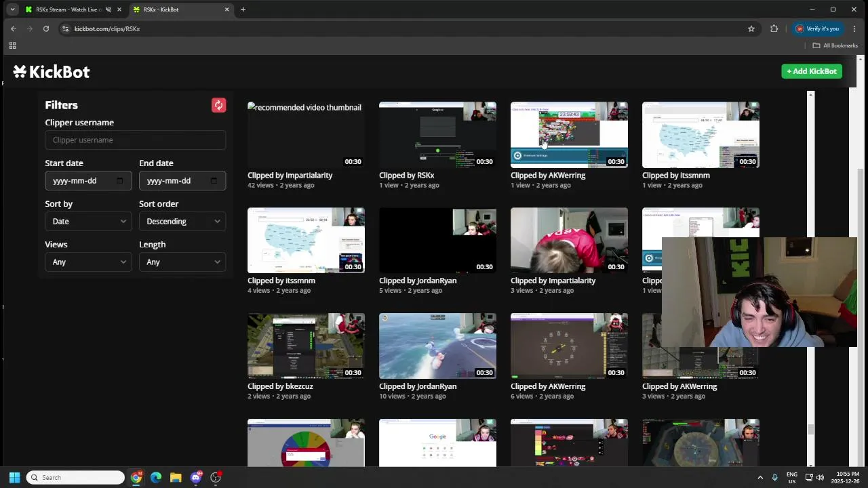Close the RSKx Stream tab
868x488 pixels.
click(119, 9)
